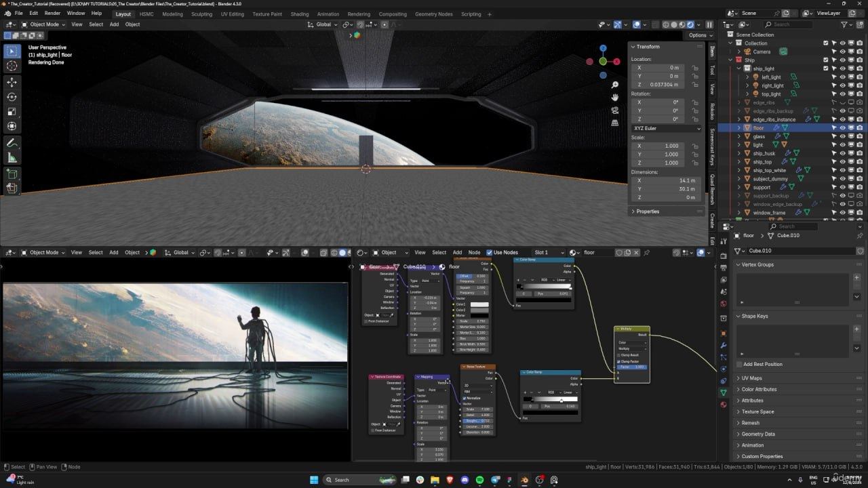Select the Measure tool
The width and height of the screenshot is (868, 488).
tap(12, 158)
